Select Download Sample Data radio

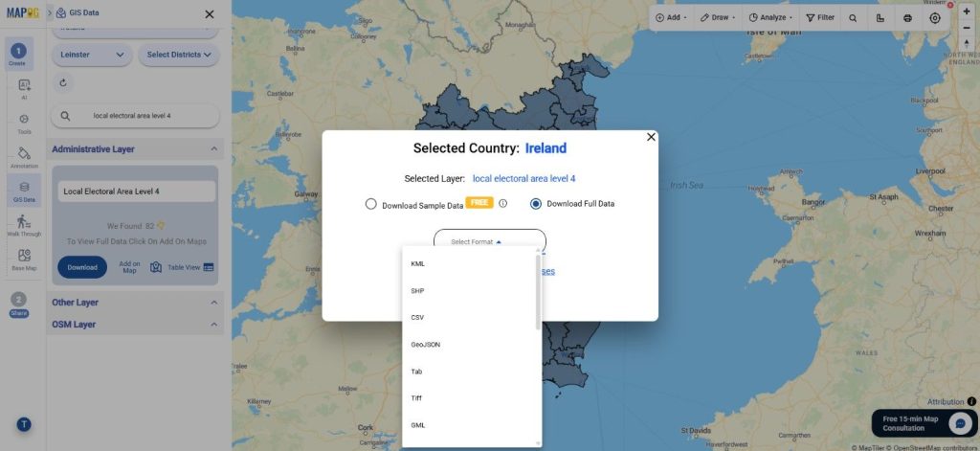(370, 204)
